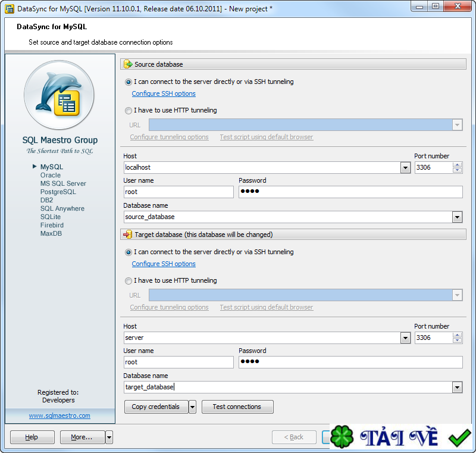Enable HTTP tunneling for target database

click(x=129, y=281)
